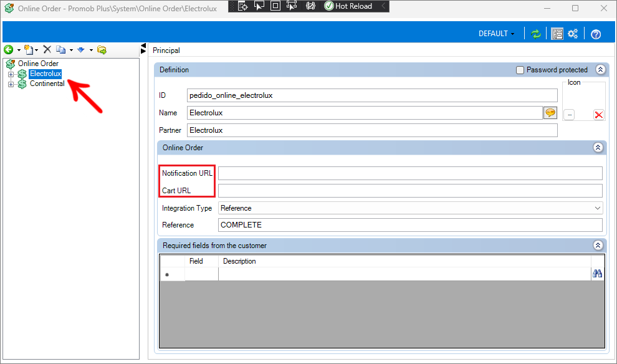Click the display layout adorners debug icon
Screen dimensions: 617x364
[275, 6]
